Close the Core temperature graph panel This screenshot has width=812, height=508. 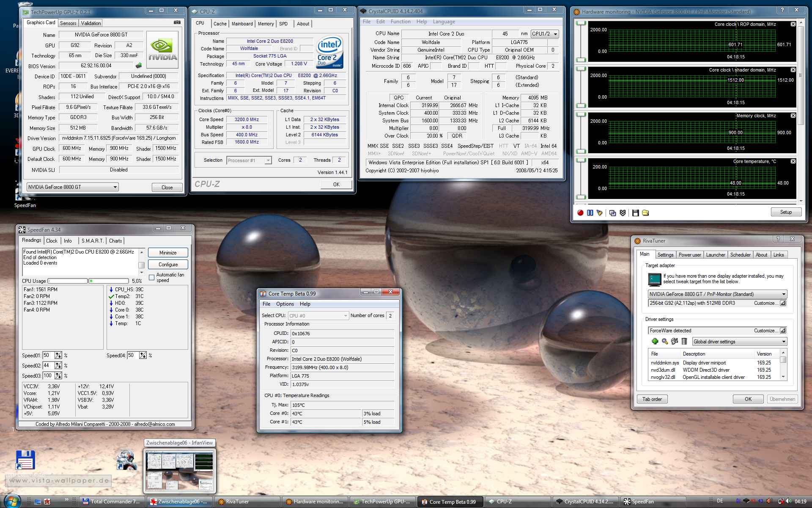(793, 161)
